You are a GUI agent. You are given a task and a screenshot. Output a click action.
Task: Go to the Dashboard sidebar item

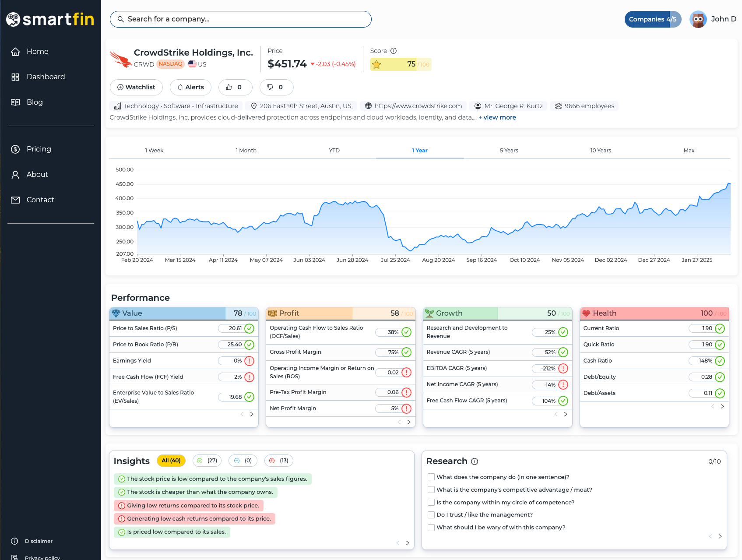point(38,77)
